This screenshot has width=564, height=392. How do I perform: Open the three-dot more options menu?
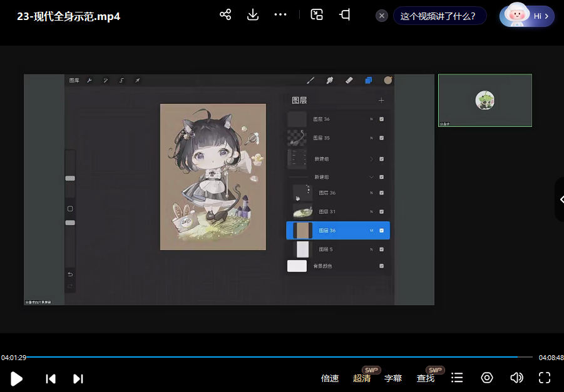pos(280,15)
